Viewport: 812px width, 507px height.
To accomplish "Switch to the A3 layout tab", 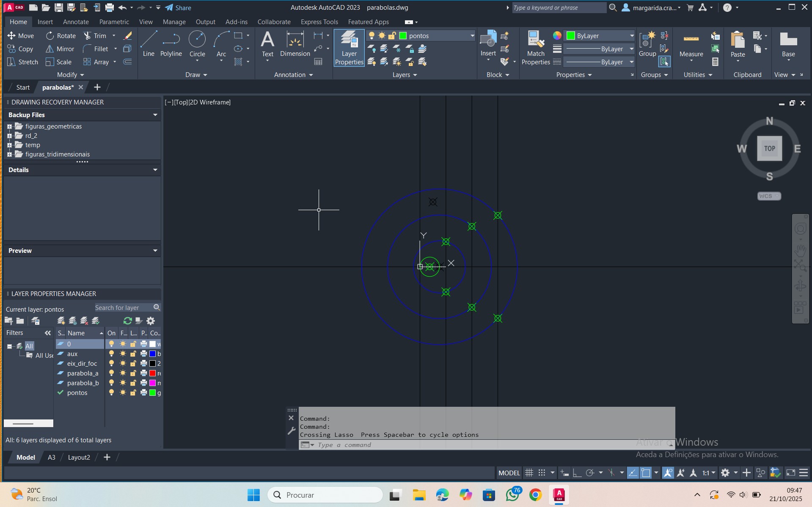I will [51, 458].
